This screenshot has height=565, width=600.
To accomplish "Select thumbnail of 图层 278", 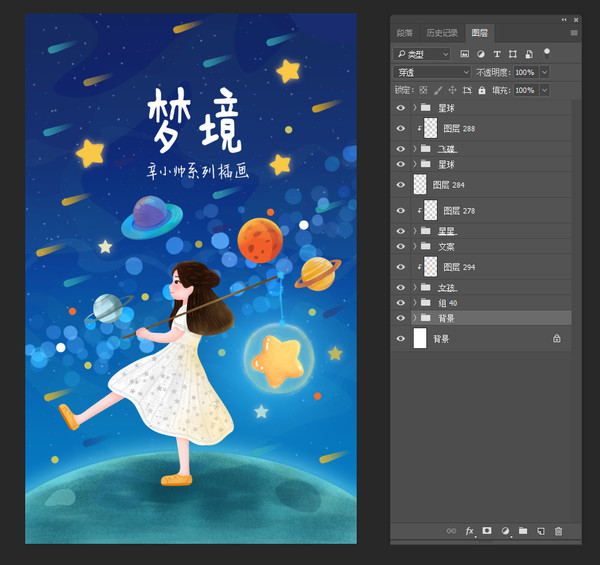I will coord(431,210).
